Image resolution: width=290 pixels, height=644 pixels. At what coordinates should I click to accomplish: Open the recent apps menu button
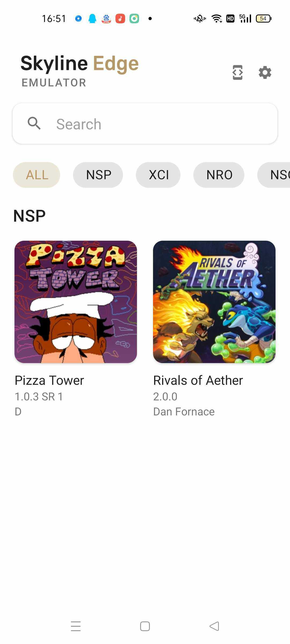(x=76, y=626)
